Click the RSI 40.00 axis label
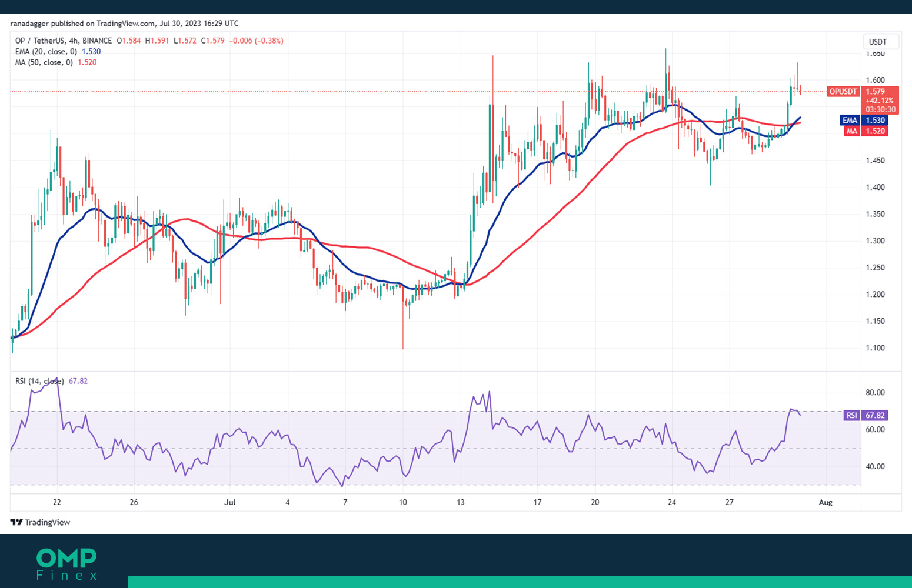This screenshot has width=912, height=588. pyautogui.click(x=875, y=467)
